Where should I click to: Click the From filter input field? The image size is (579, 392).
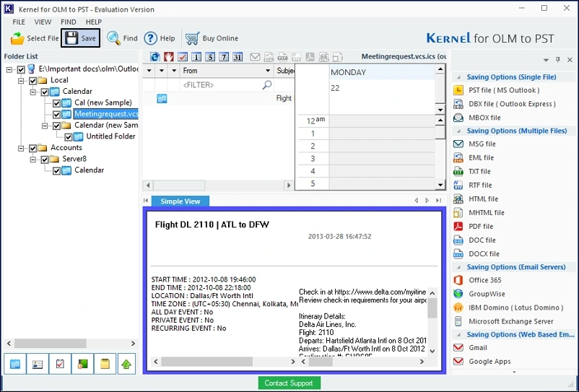[227, 85]
